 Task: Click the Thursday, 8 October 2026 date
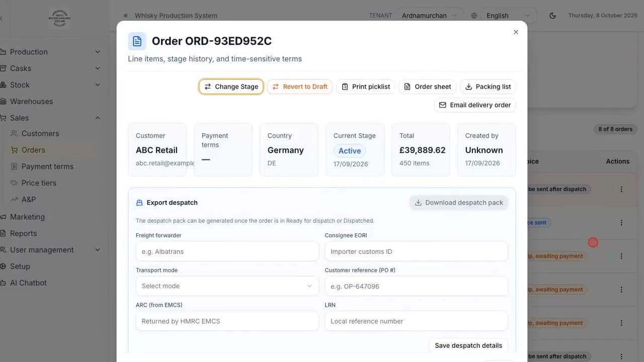point(603,16)
